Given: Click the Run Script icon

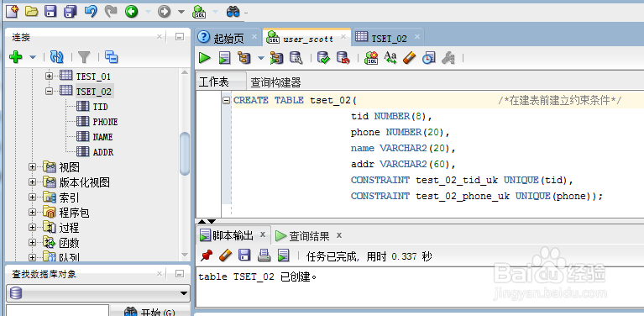Looking at the screenshot, I should pyautogui.click(x=224, y=58).
